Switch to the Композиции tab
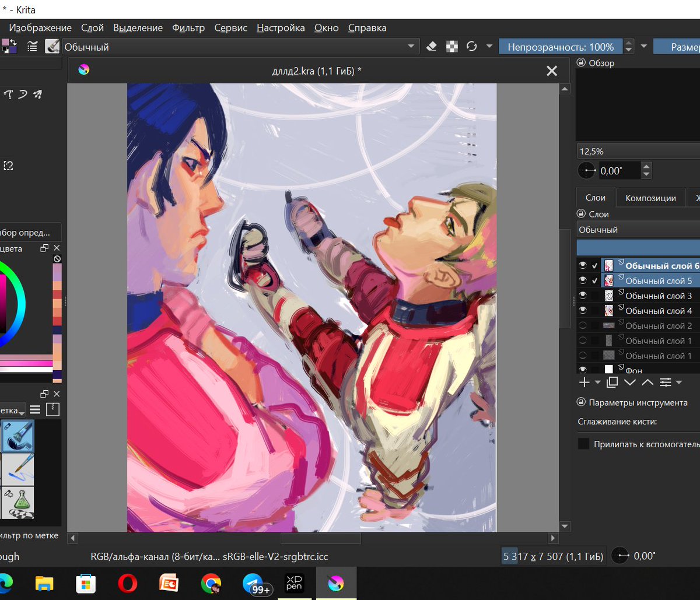The height and width of the screenshot is (600, 700). click(650, 198)
